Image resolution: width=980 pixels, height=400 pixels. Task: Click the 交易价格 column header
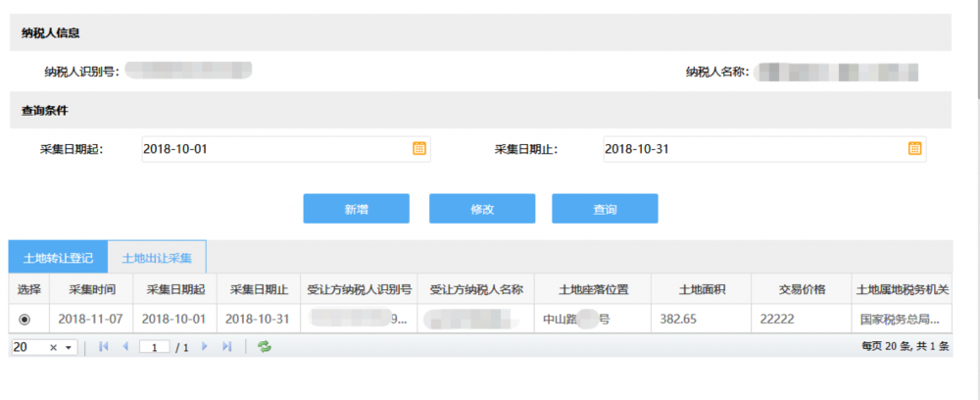[x=802, y=289]
